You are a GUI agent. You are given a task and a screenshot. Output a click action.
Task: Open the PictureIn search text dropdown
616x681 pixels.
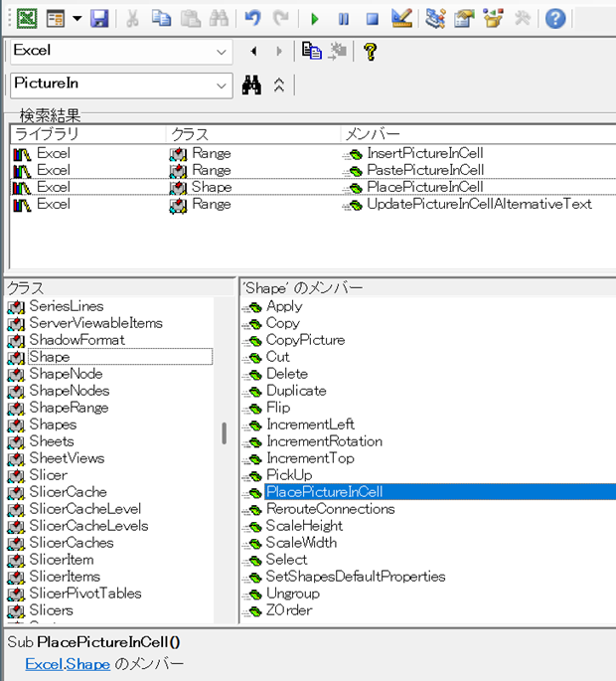(221, 85)
